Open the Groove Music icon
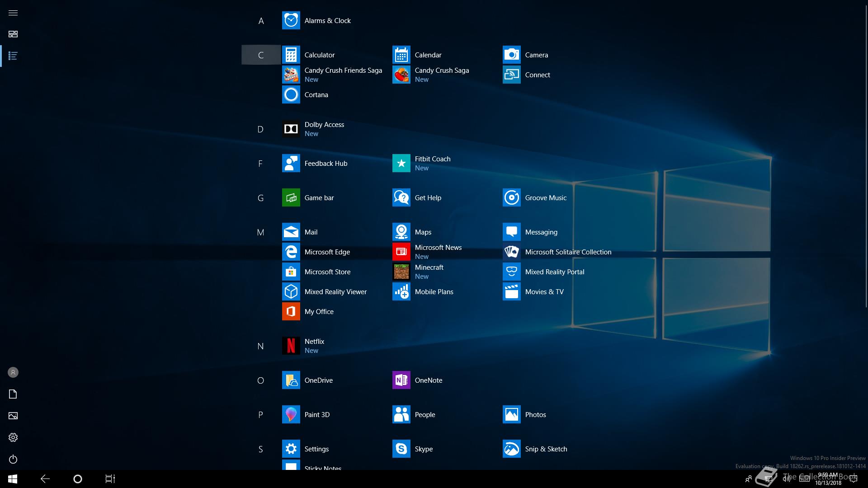 coord(511,198)
